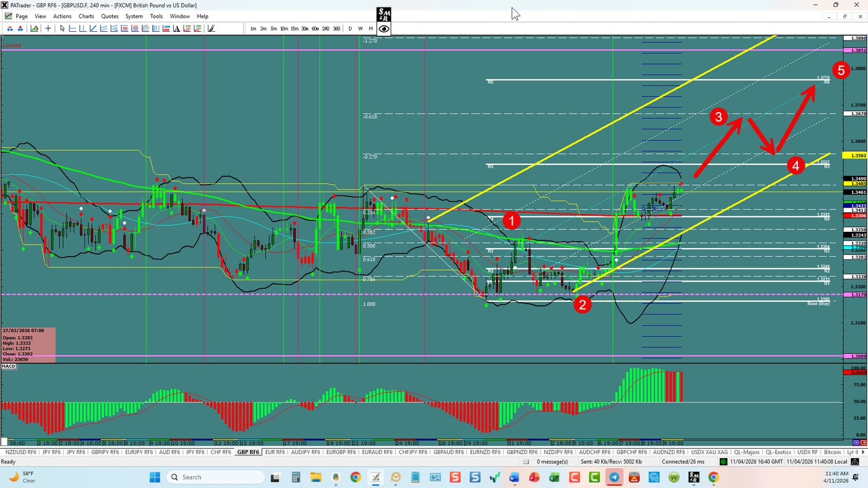Click the chart indicators icon
The image size is (868, 488).
pyautogui.click(x=35, y=28)
